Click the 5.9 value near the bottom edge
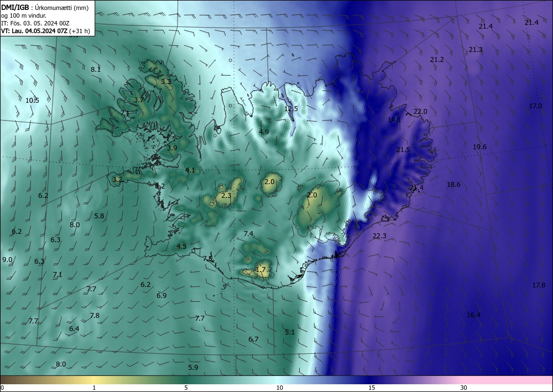Image resolution: width=553 pixels, height=392 pixels. (193, 367)
